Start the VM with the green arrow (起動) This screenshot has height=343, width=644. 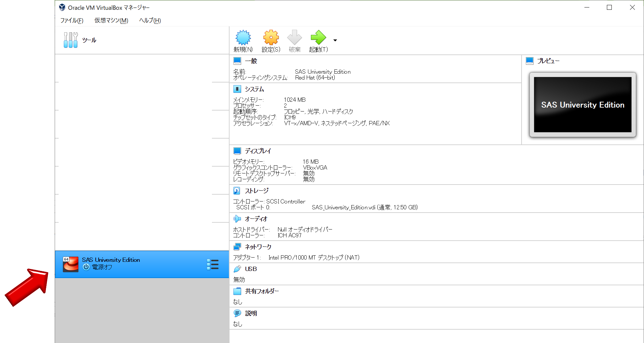318,37
